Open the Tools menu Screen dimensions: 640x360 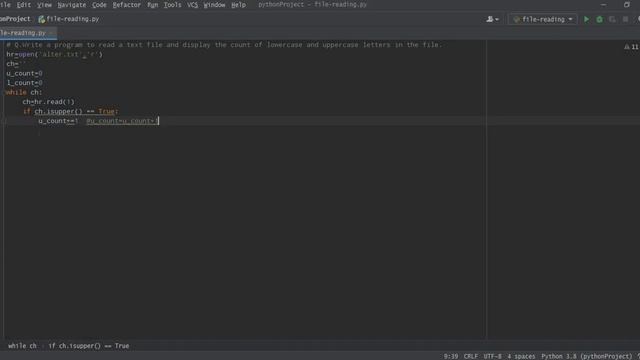pyautogui.click(x=172, y=5)
